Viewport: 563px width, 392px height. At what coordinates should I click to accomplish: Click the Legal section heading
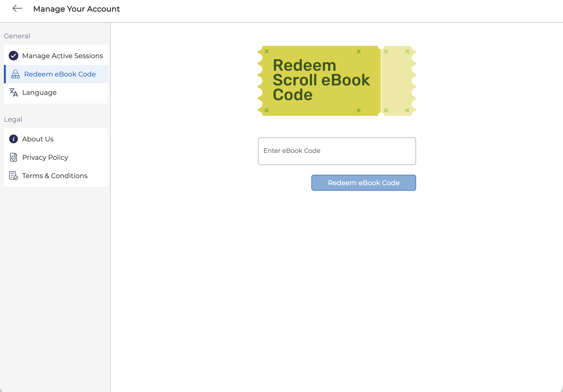point(13,119)
